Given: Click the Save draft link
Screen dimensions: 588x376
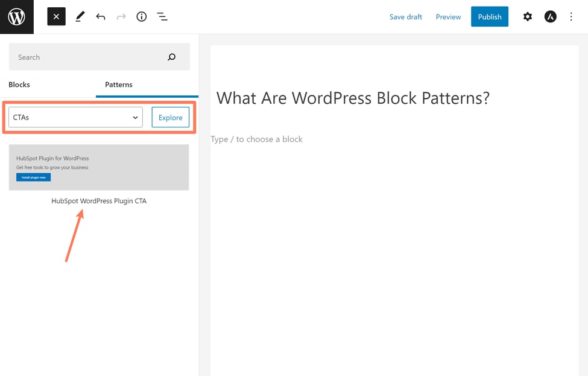Looking at the screenshot, I should 406,17.
